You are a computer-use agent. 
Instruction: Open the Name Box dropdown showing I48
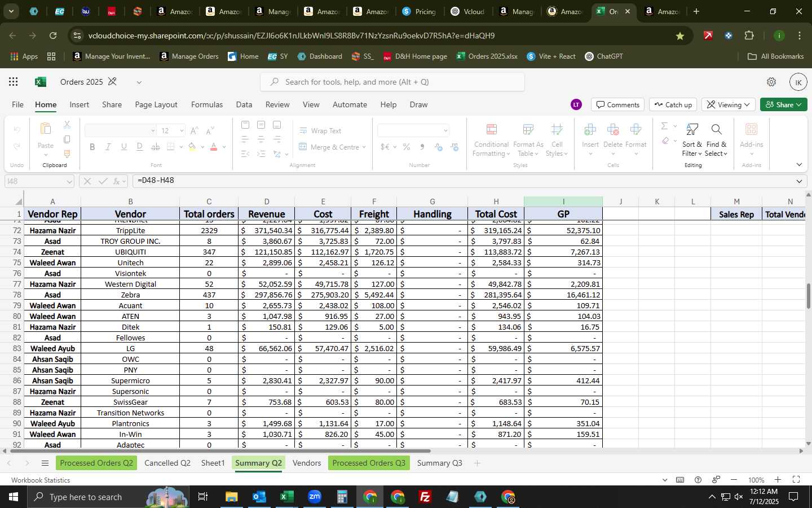69,181
